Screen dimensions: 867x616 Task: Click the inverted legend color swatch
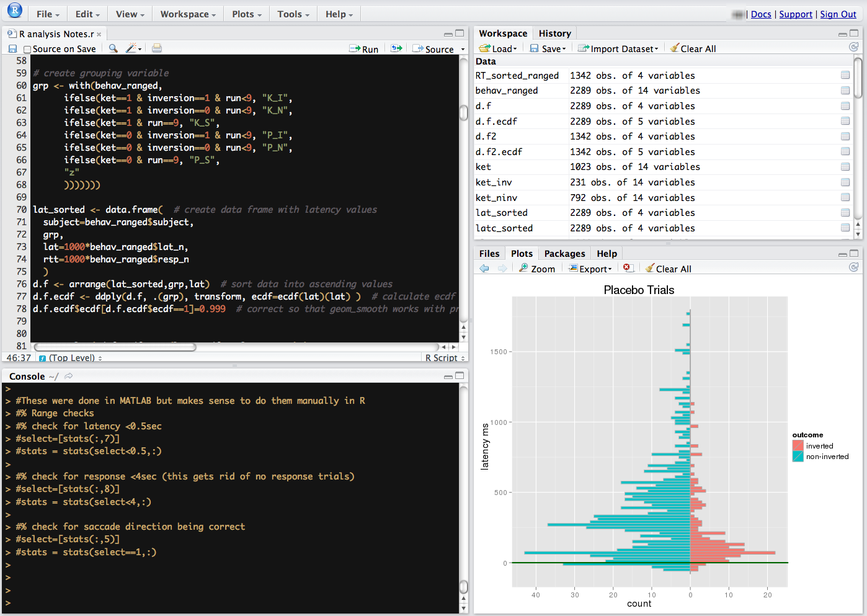click(x=798, y=445)
